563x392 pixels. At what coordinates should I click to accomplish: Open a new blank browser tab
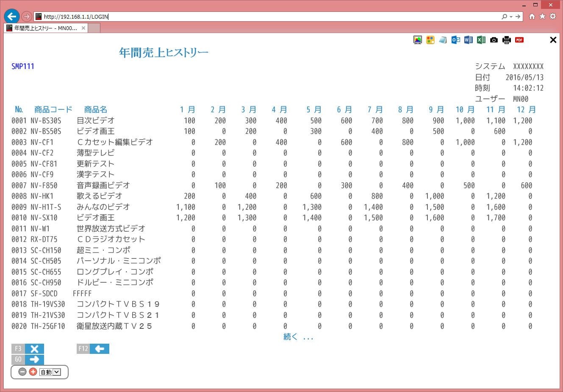94,28
